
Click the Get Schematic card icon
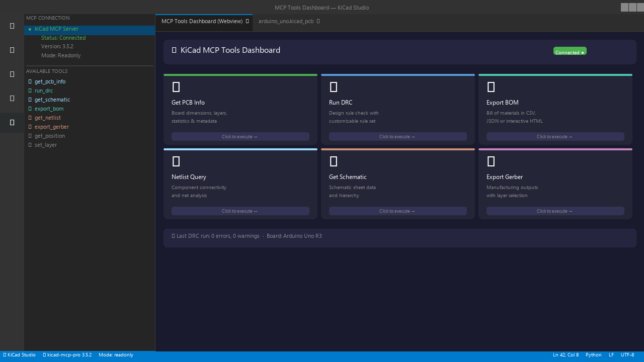334,161
